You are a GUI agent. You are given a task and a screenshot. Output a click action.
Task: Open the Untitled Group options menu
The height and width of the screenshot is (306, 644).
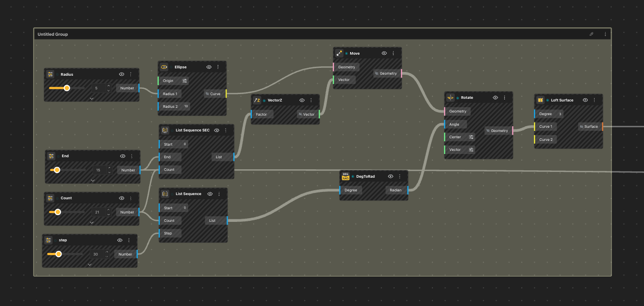coord(605,34)
